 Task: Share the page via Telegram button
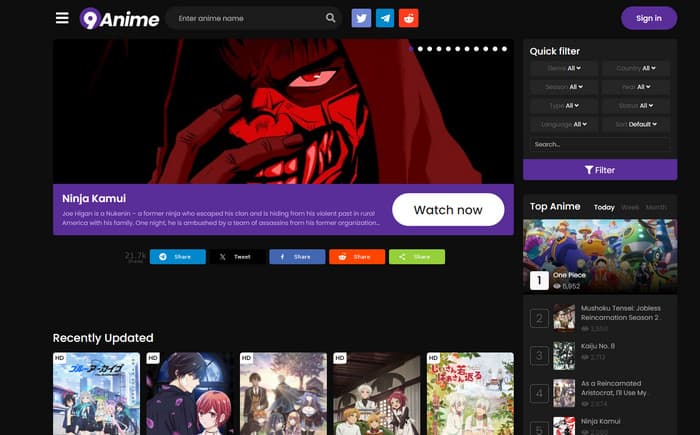(178, 257)
